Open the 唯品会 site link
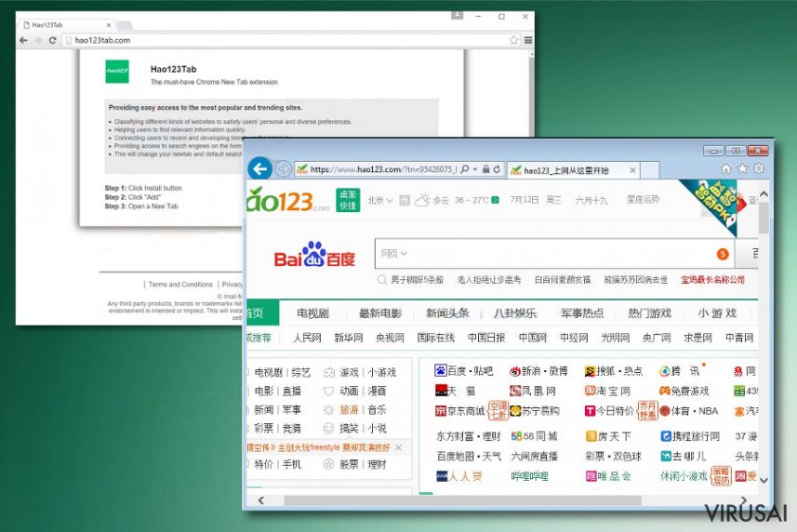 pos(608,475)
